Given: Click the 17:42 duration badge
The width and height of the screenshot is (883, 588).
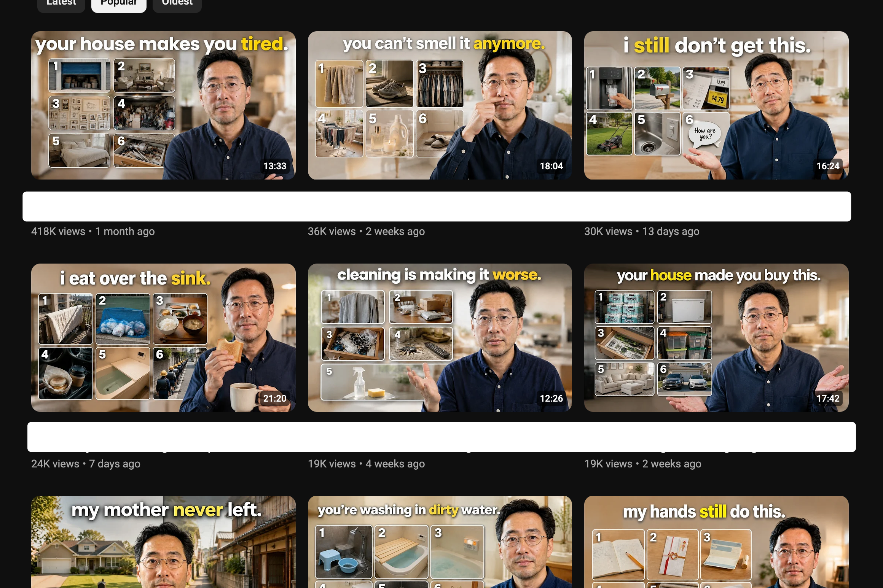Looking at the screenshot, I should point(828,399).
